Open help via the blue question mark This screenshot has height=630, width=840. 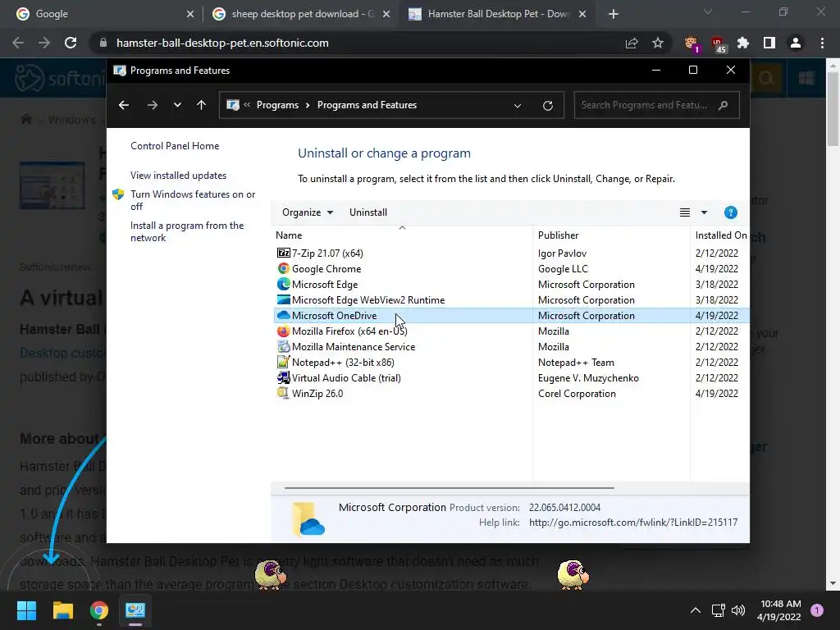731,212
